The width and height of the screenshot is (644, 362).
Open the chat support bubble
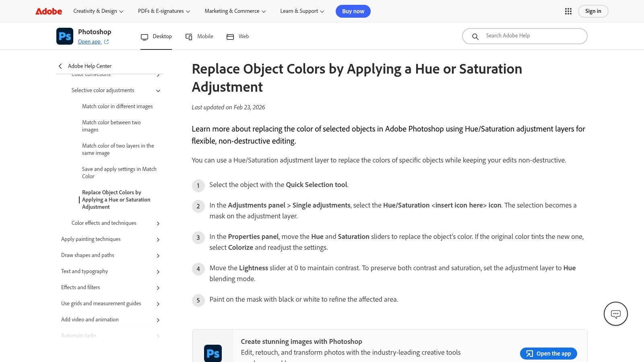click(616, 314)
